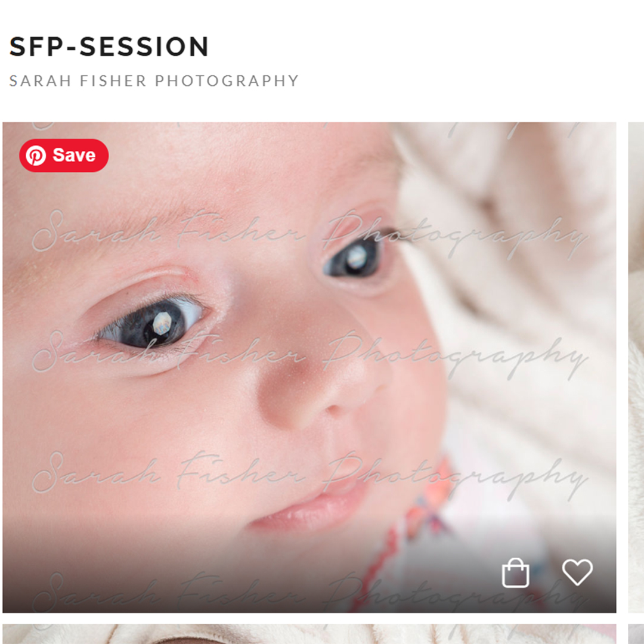The width and height of the screenshot is (644, 644).
Task: Click the Pinterest logo icon
Action: (36, 156)
